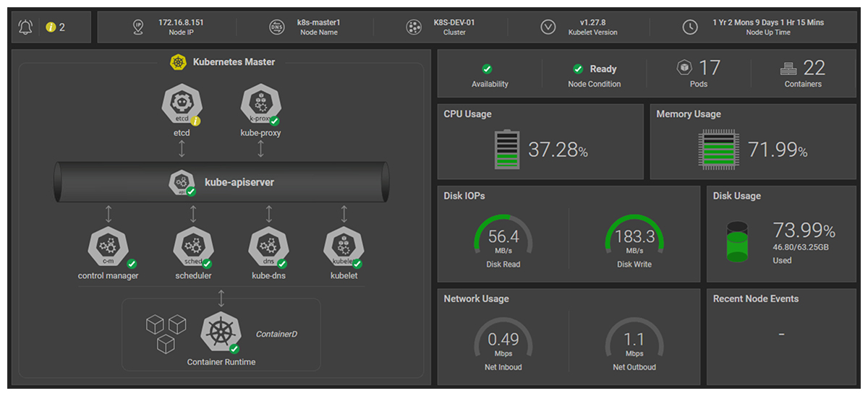Click the CPU Usage battery gauge
The image size is (868, 396).
[x=506, y=150]
